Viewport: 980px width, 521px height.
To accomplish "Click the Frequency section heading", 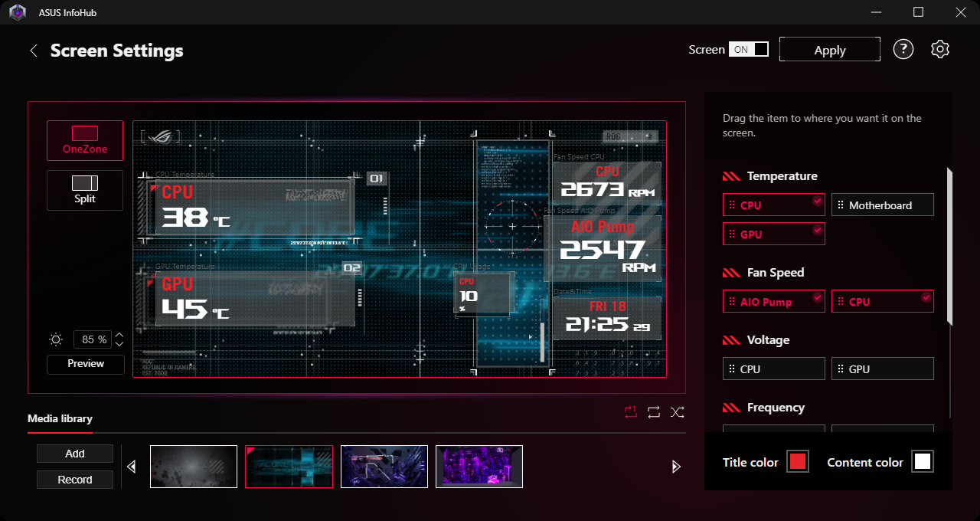I will pos(776,408).
